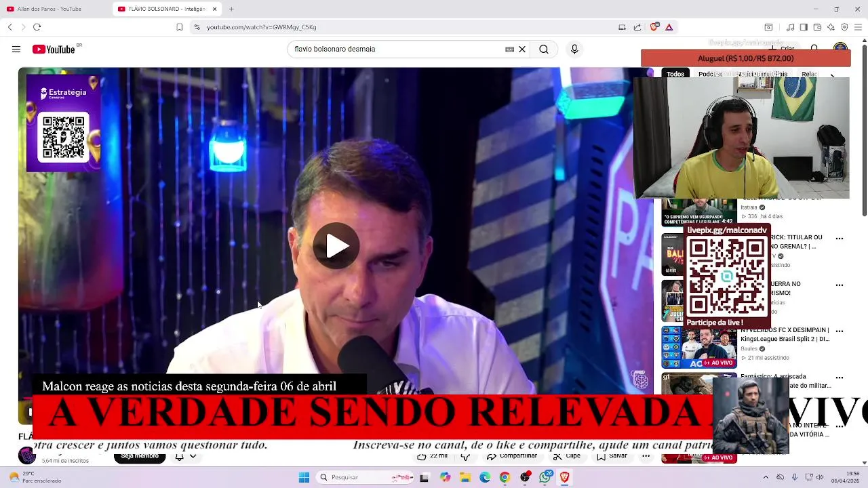
Task: Open WhatsApp from taskbar
Action: (x=545, y=477)
